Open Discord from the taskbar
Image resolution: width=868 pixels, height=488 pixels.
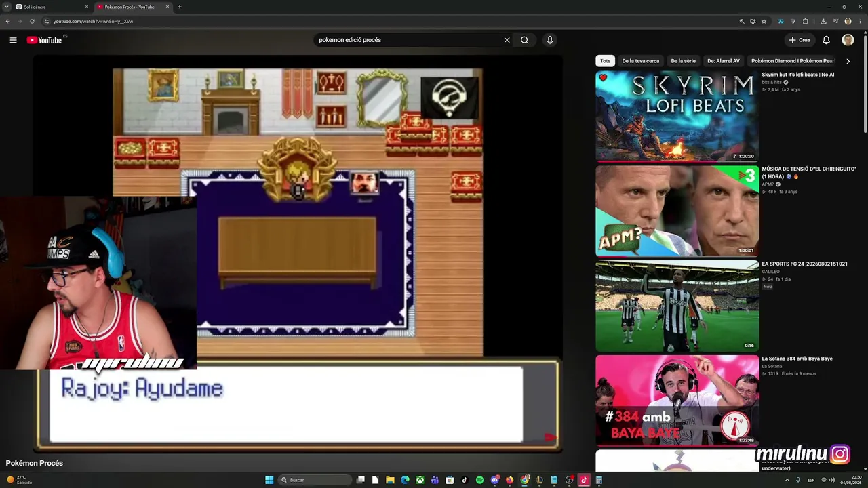[494, 480]
